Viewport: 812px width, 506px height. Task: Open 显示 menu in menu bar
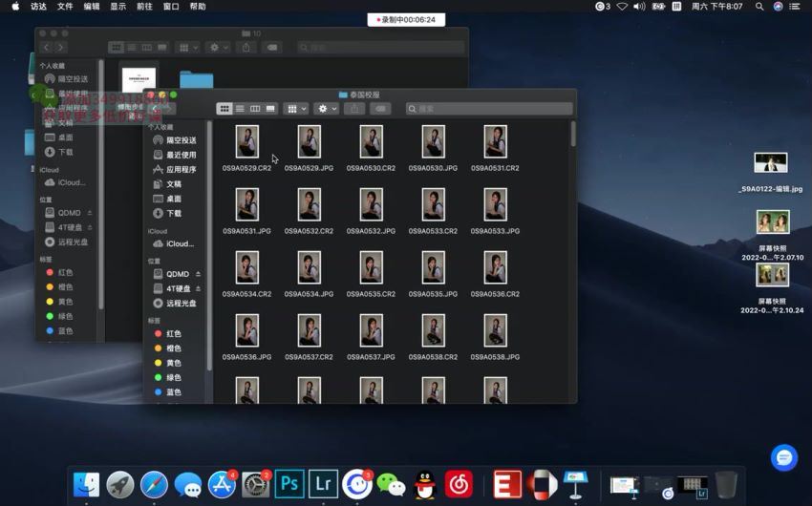coord(118,7)
